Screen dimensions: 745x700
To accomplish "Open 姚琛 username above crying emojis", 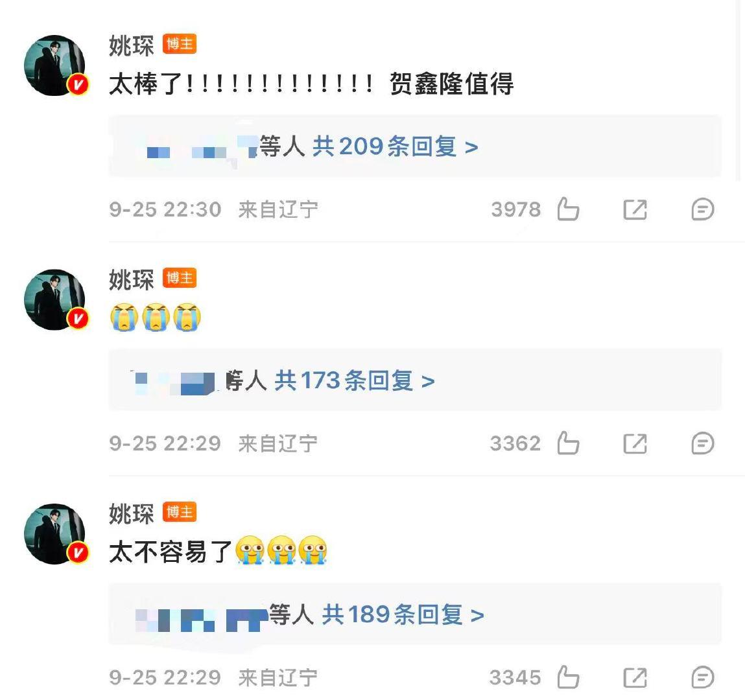I will click(132, 279).
